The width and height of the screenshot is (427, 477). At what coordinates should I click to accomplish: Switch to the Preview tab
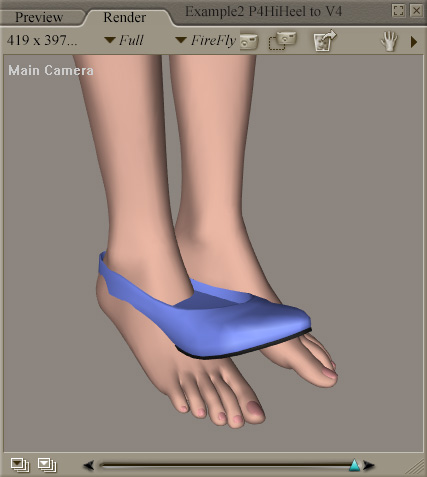click(39, 17)
